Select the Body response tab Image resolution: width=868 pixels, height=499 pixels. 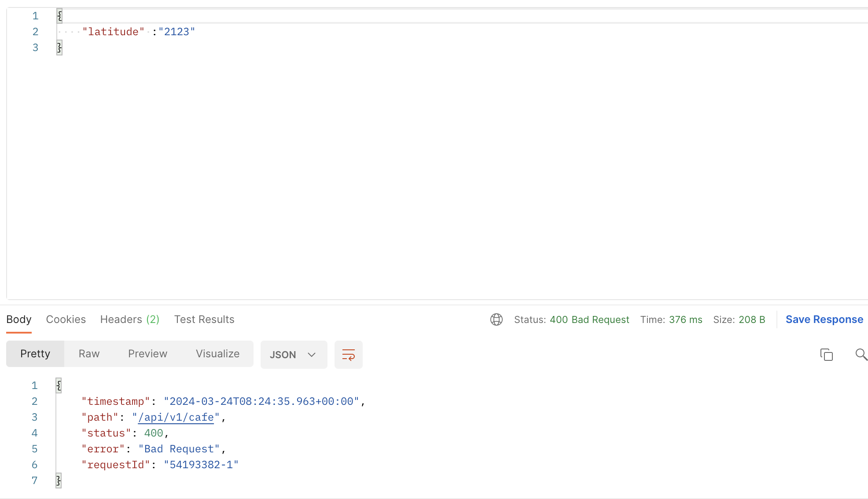click(x=19, y=319)
